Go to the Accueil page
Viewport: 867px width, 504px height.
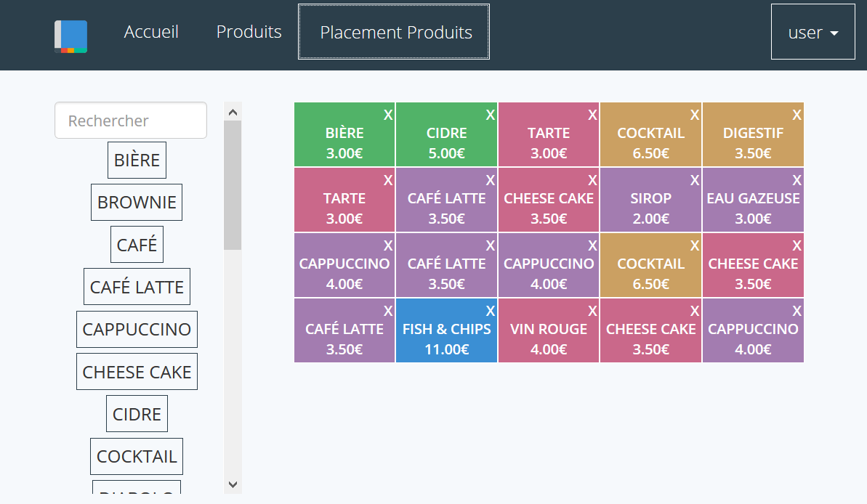151,32
